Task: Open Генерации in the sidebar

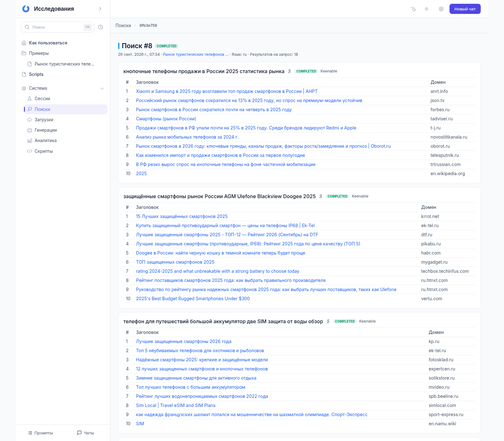Action: click(x=46, y=130)
